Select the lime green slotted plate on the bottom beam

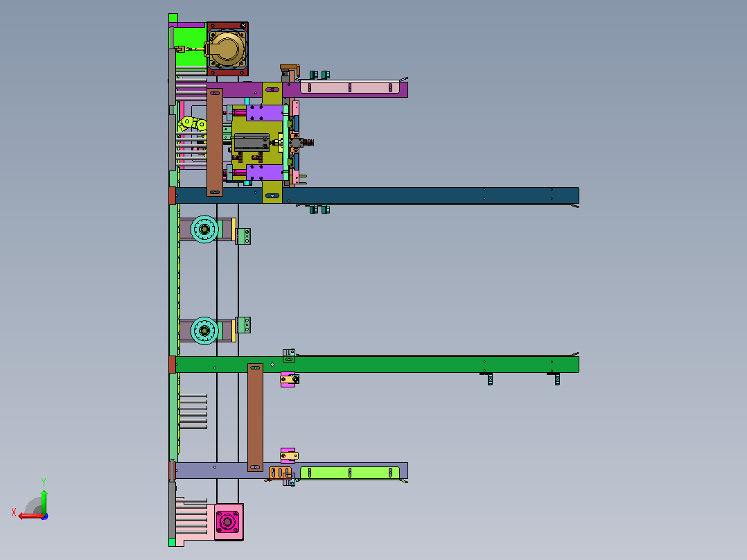tap(350, 472)
